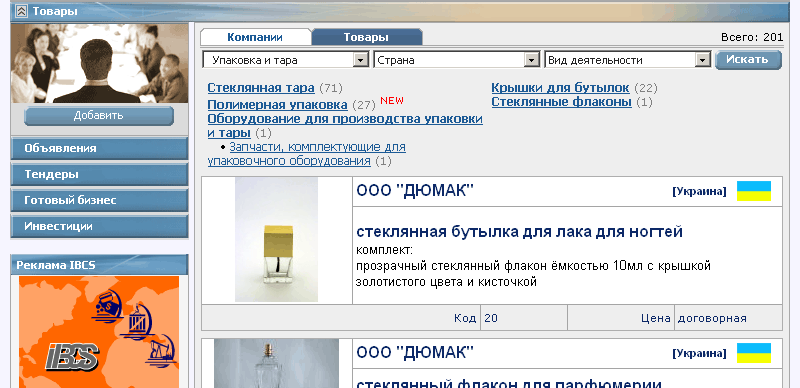Image resolution: width=800 pixels, height=388 pixels.
Task: Open the IBCS advertisement banner
Action: coord(99,332)
